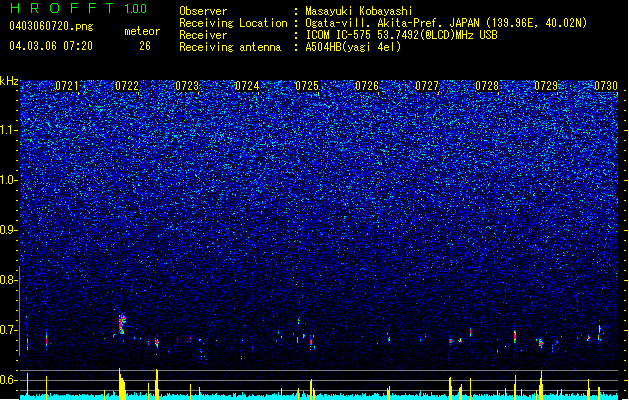Click the 0723 time marker
This screenshot has height=400, width=629.
(x=187, y=86)
